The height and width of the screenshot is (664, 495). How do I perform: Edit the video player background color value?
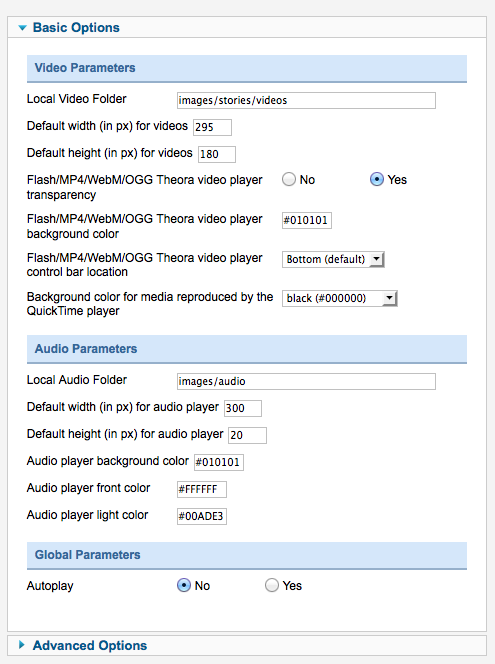[307, 220]
